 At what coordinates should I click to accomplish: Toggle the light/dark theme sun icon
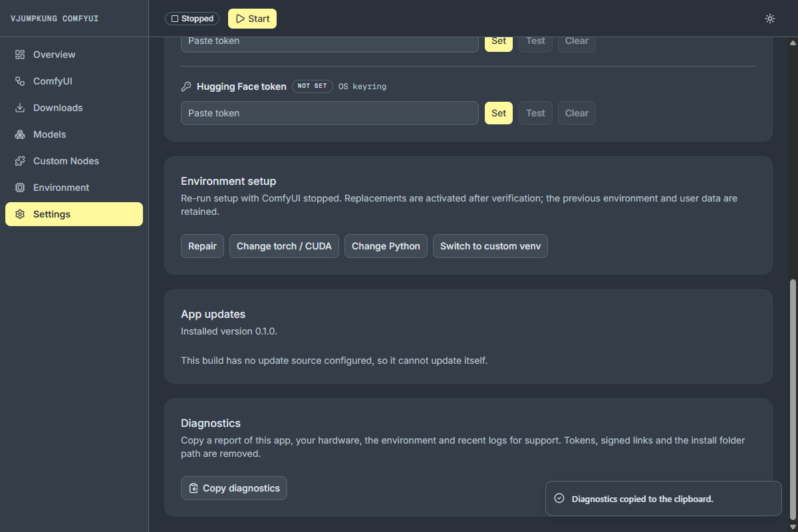770,19
